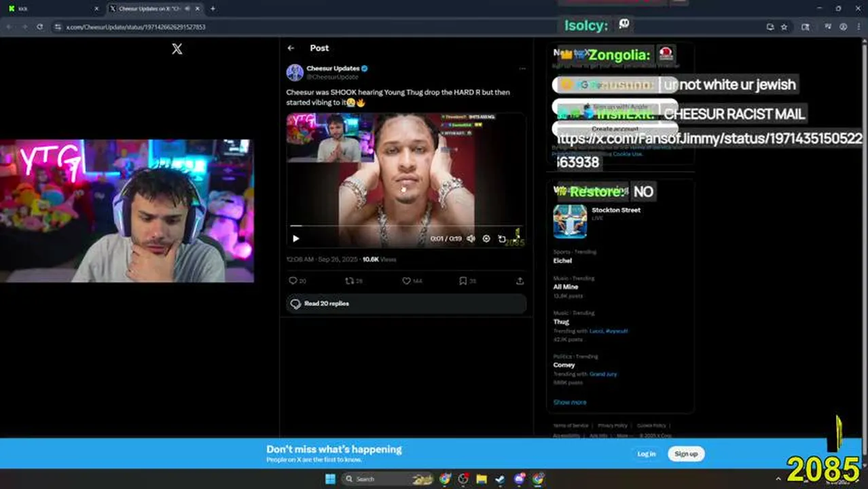868x489 pixels.
Task: Seek on the video progress bar
Action: point(406,225)
